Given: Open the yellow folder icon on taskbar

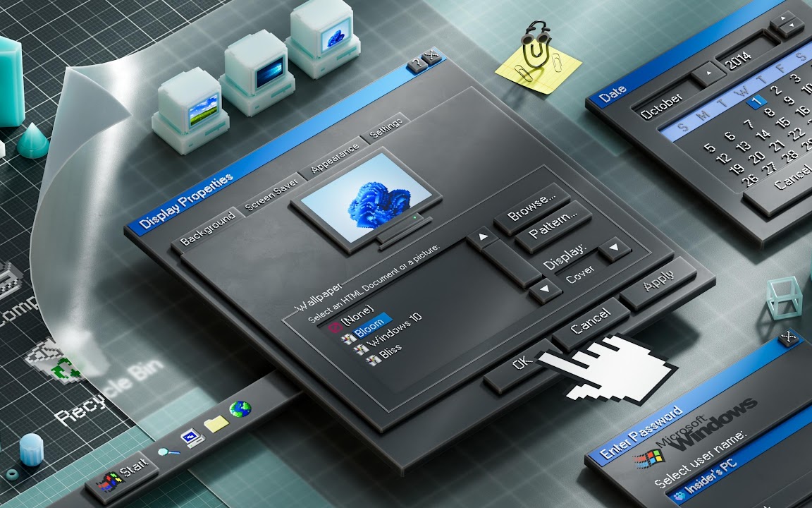Looking at the screenshot, I should [x=216, y=423].
